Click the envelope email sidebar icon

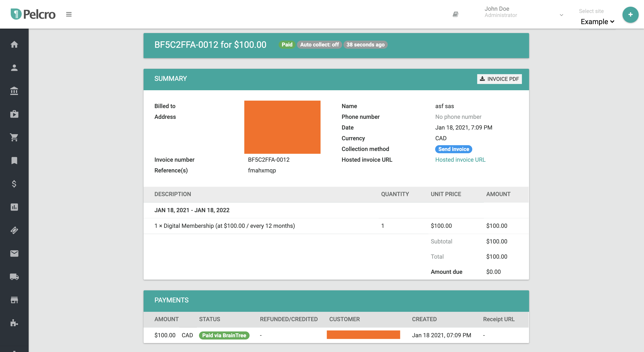(x=14, y=253)
